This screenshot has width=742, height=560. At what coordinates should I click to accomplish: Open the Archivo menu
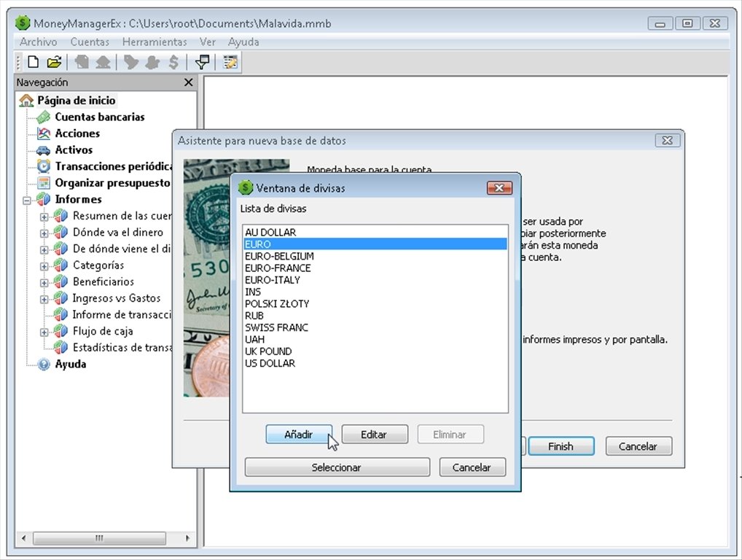(39, 42)
